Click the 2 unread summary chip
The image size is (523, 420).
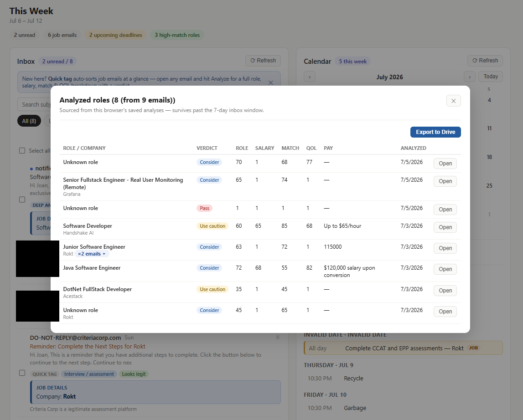(x=24, y=35)
